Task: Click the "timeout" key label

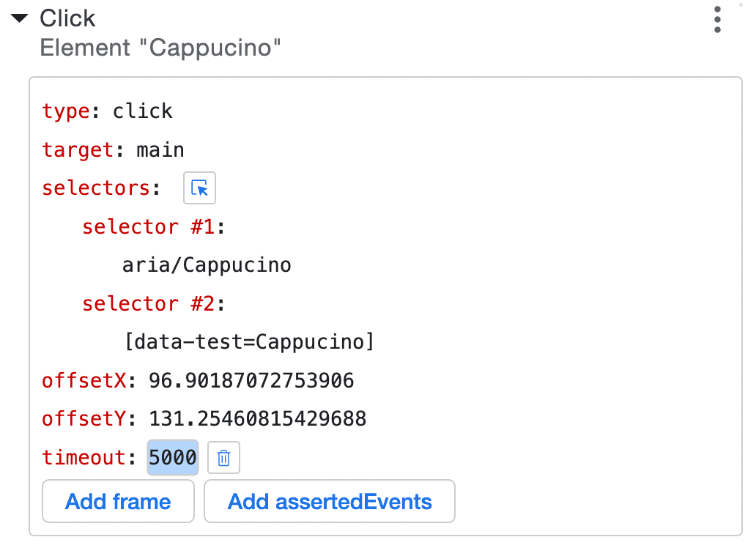Action: 84,458
